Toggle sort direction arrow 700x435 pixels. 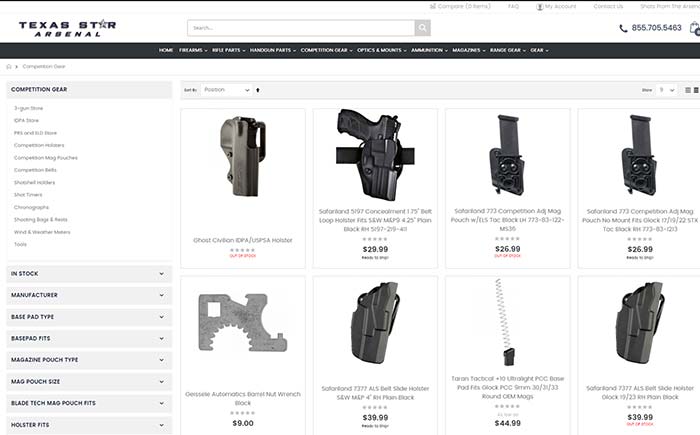258,90
